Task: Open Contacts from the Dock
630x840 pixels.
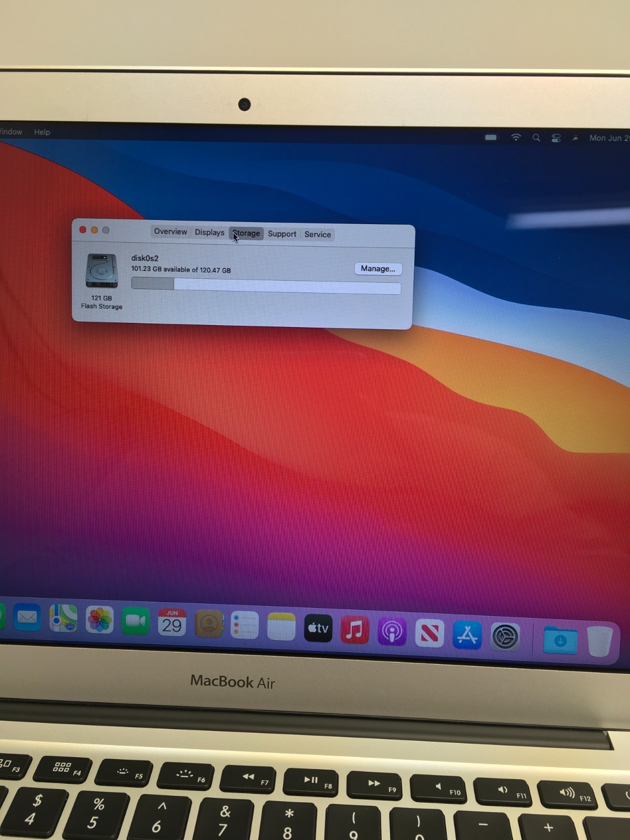Action: point(208,624)
